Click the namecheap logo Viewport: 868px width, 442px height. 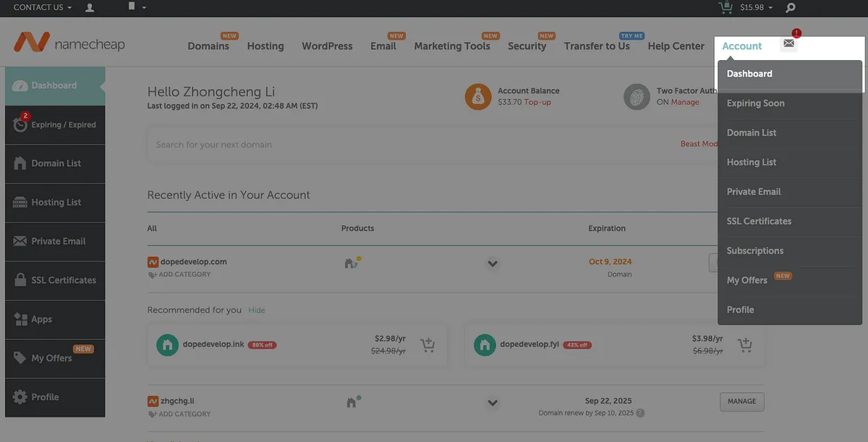pyautogui.click(x=69, y=43)
